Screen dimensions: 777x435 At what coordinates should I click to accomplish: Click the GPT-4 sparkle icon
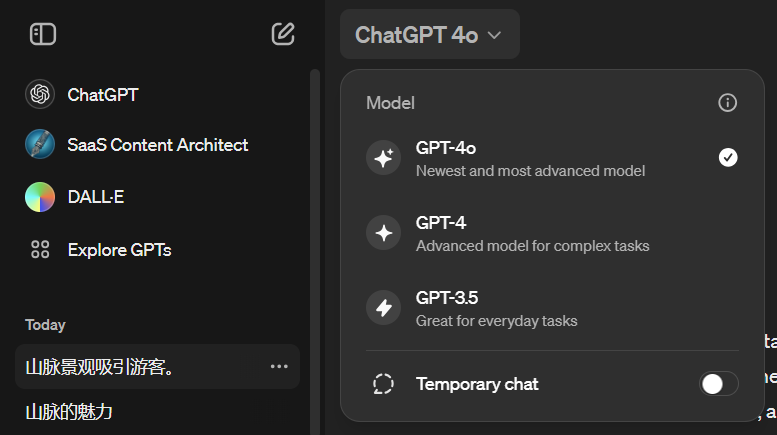(383, 233)
